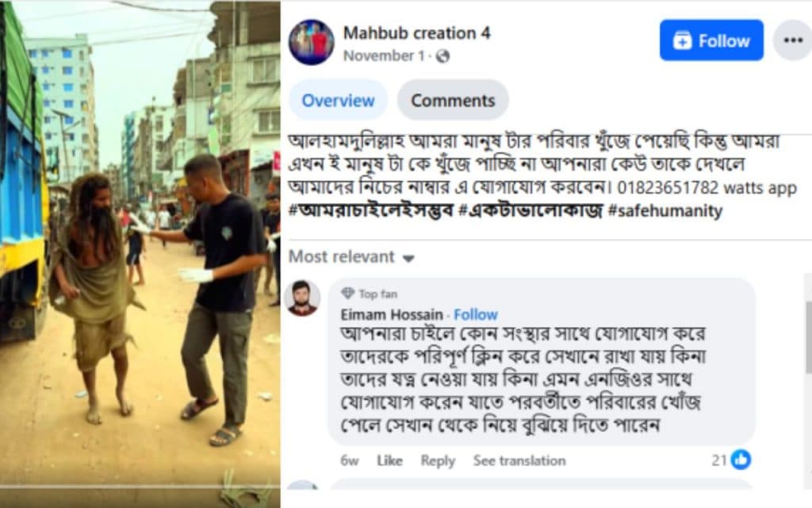812x508 pixels.
Task: Open the #আমরাচাইলেইসম্ভব hashtag
Action: pos(370,212)
